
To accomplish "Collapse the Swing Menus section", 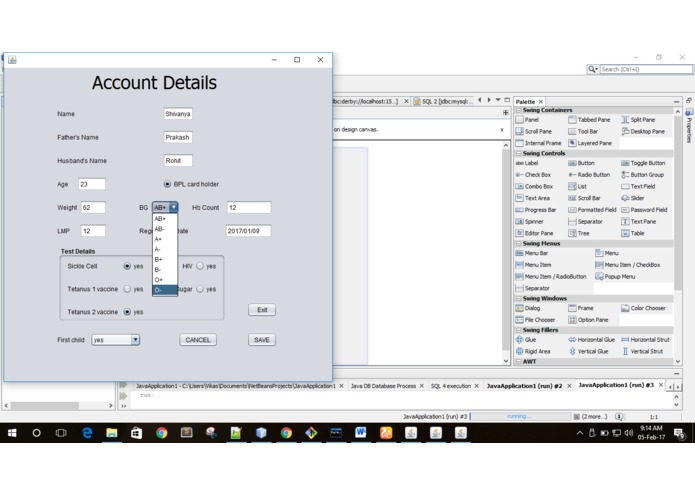I will click(519, 243).
